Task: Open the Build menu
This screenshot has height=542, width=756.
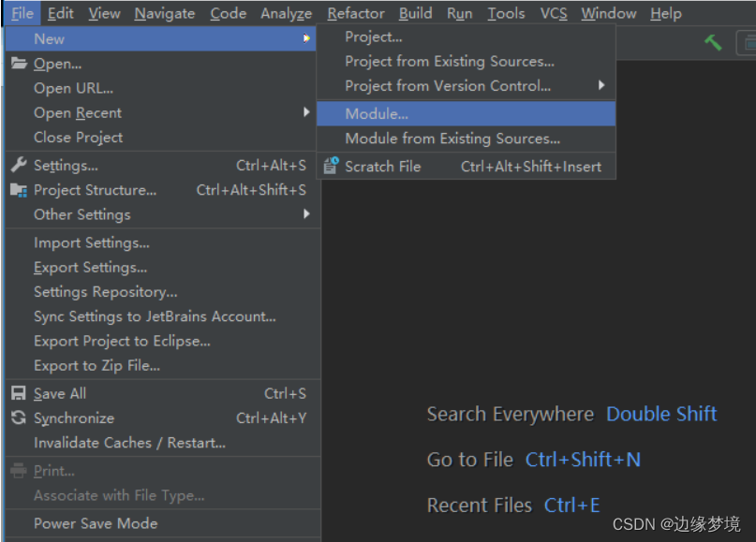Action: [416, 13]
